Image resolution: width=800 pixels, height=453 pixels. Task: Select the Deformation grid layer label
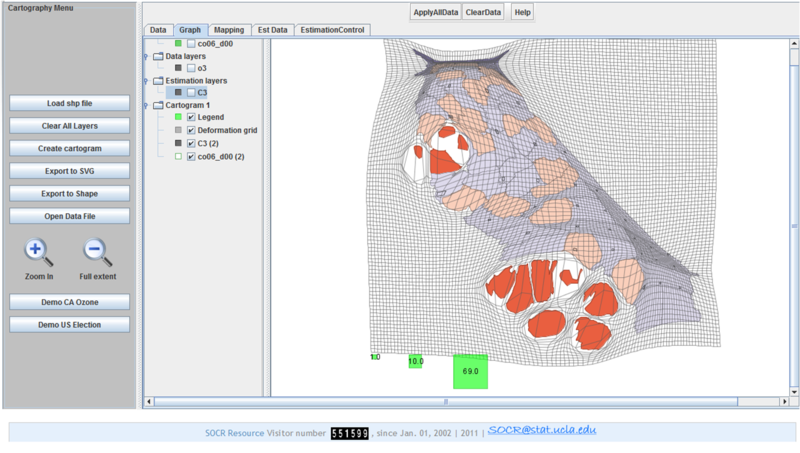pyautogui.click(x=227, y=130)
